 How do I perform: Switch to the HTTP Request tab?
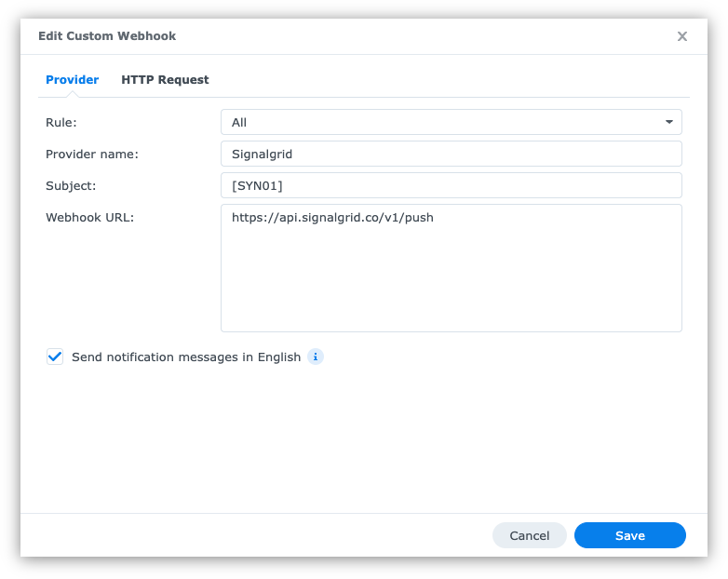pos(165,80)
